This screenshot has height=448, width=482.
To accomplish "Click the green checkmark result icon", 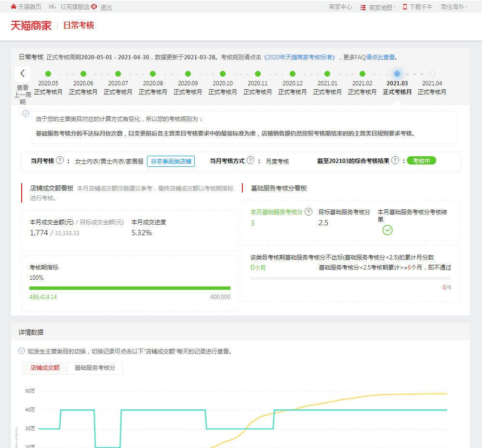I will [x=388, y=230].
